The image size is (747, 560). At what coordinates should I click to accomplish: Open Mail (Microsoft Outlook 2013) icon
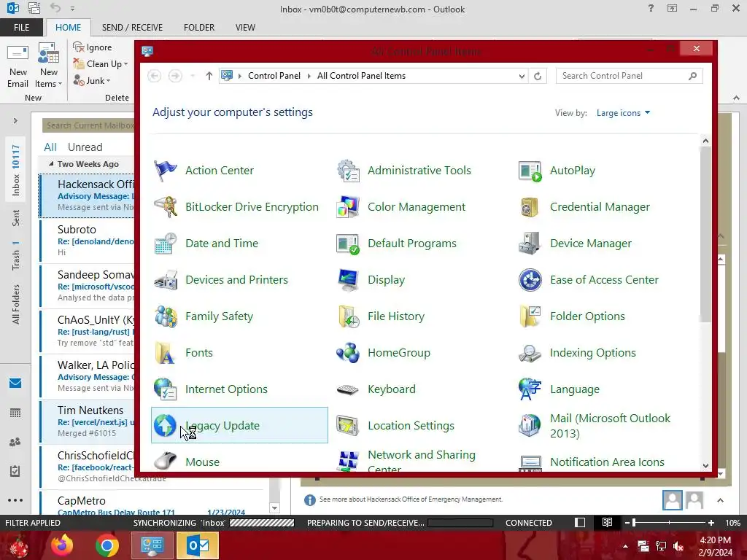tap(530, 426)
